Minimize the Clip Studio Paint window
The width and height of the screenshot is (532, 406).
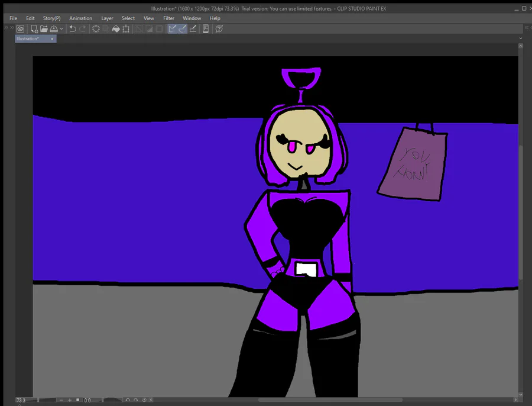[x=517, y=9]
